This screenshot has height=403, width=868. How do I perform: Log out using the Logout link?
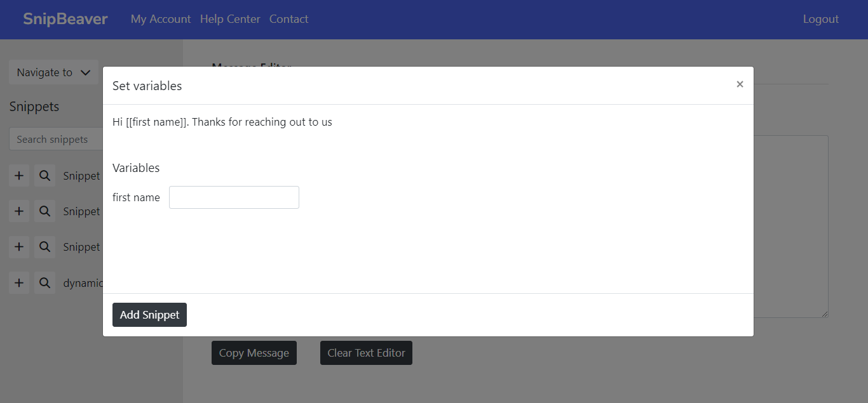click(820, 19)
